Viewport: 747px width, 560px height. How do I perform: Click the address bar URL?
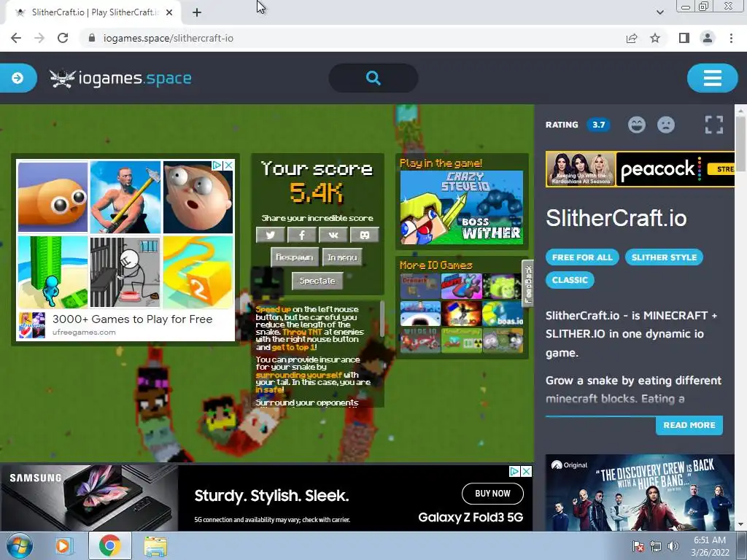tap(169, 38)
